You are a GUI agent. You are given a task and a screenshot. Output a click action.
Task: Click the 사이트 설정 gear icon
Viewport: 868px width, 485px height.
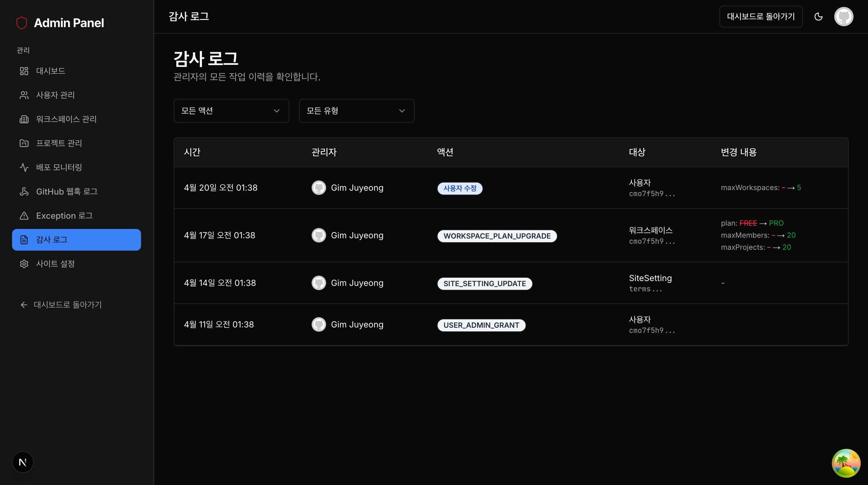pos(24,264)
